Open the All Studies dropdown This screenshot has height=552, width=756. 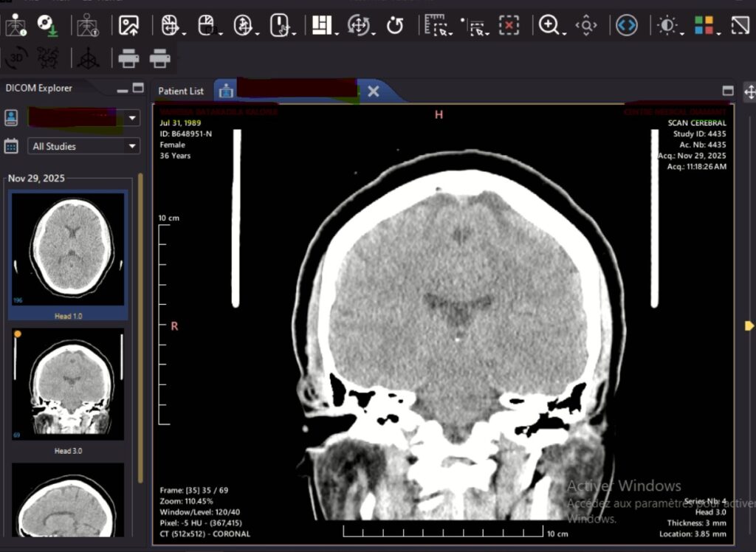pyautogui.click(x=83, y=146)
